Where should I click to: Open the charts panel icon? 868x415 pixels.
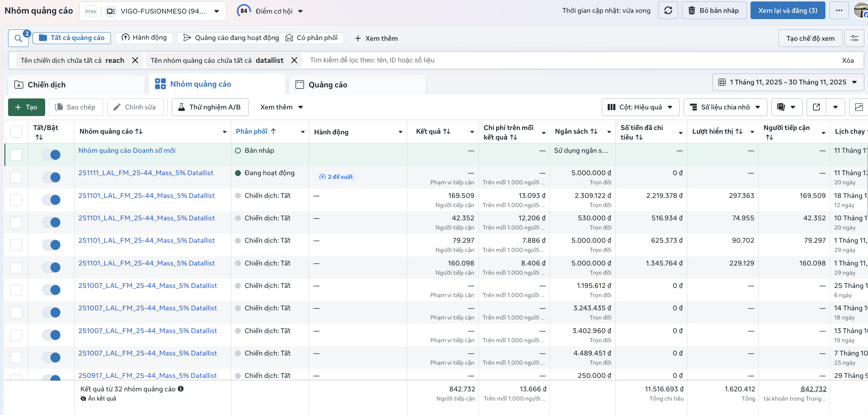(859, 107)
